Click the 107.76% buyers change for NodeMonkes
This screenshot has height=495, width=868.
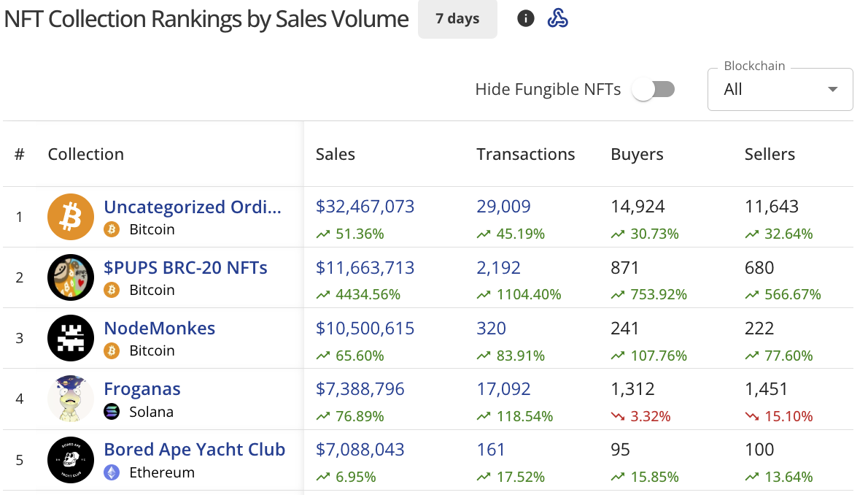point(659,356)
